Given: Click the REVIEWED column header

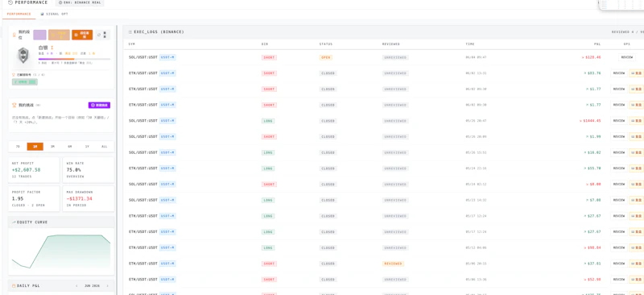Looking at the screenshot, I should pos(391,44).
